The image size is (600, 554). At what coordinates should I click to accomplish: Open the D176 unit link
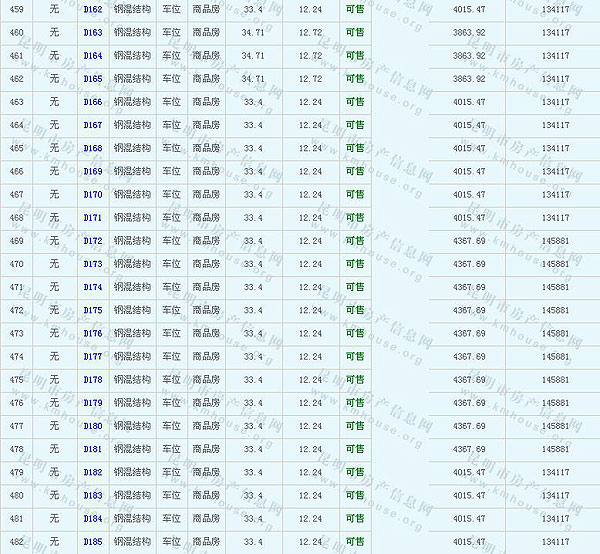(x=92, y=333)
